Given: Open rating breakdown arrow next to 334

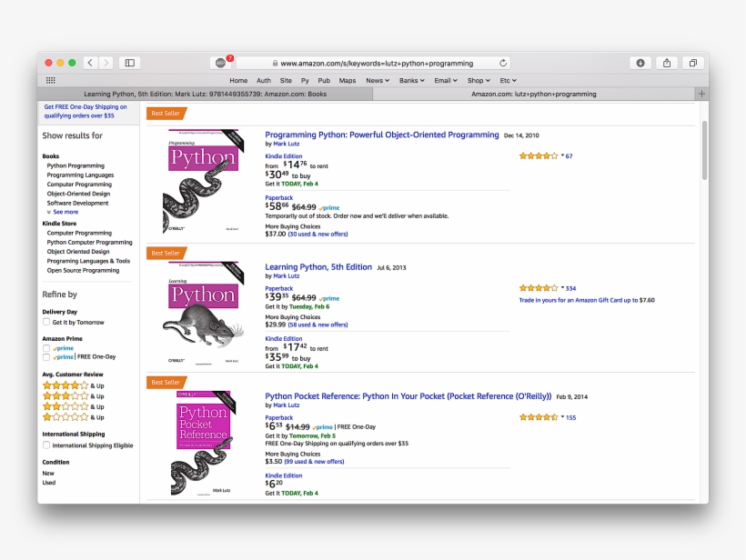Looking at the screenshot, I should pos(562,287).
